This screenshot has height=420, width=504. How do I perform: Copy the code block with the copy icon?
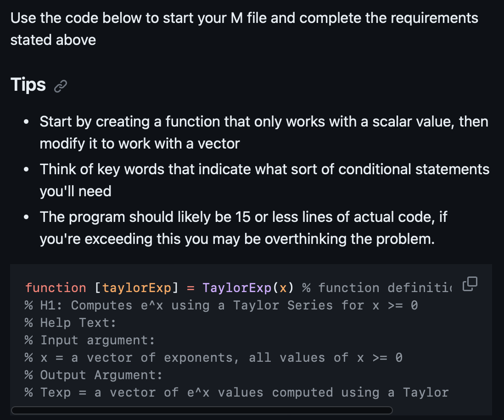470,284
